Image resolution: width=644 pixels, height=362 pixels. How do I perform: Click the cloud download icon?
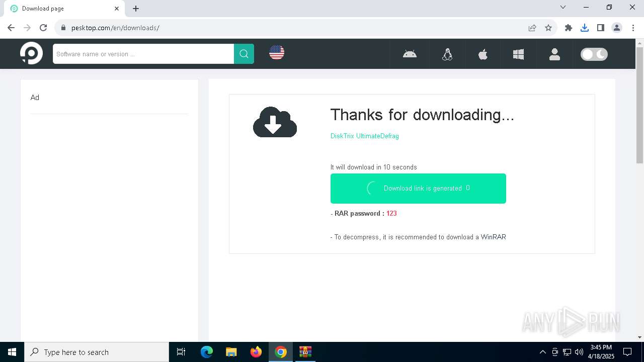275,122
